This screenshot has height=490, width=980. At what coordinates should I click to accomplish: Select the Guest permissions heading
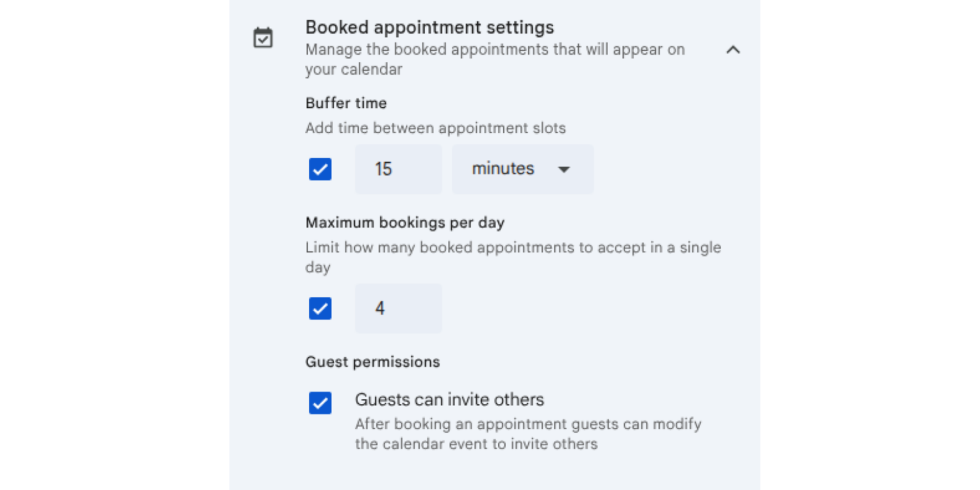click(372, 362)
